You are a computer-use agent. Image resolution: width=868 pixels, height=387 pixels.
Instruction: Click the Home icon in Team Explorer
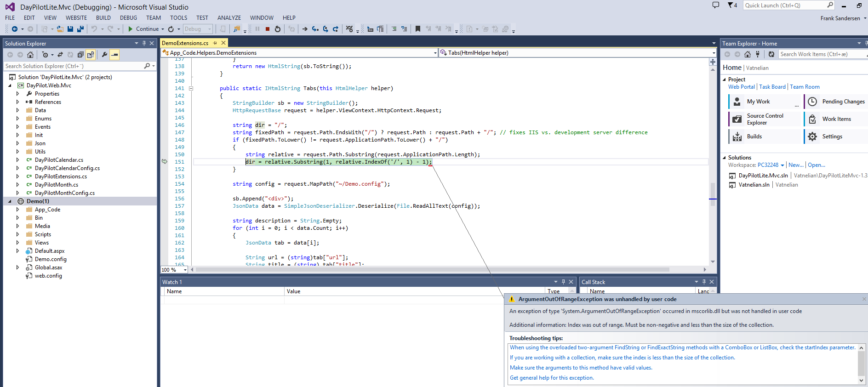[x=748, y=54]
